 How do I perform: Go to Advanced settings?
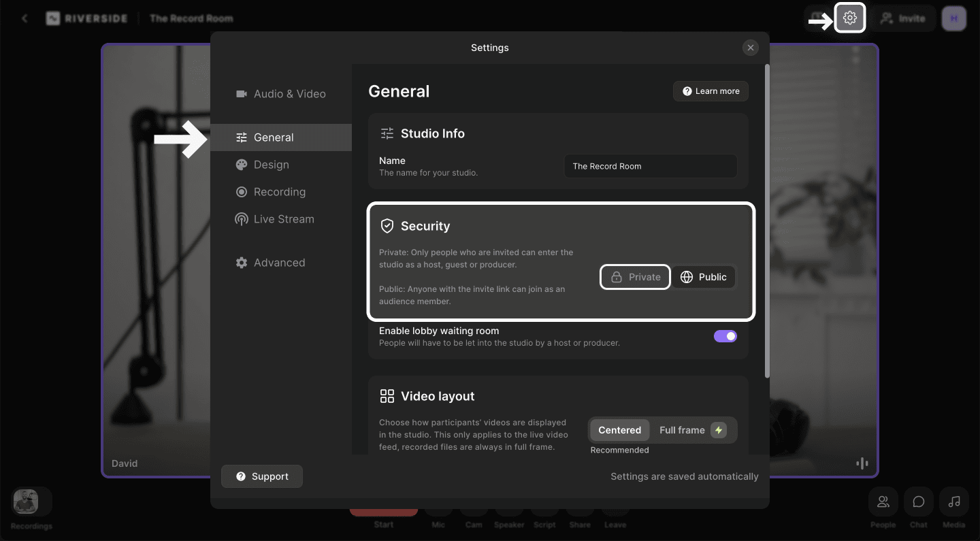(270, 263)
